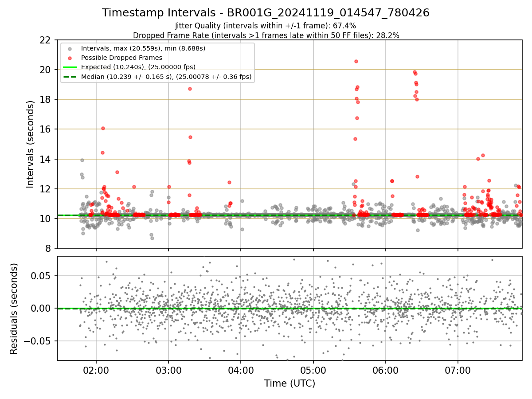Click the '12' tick on the intervals axis
532x399 pixels.
tap(45, 189)
